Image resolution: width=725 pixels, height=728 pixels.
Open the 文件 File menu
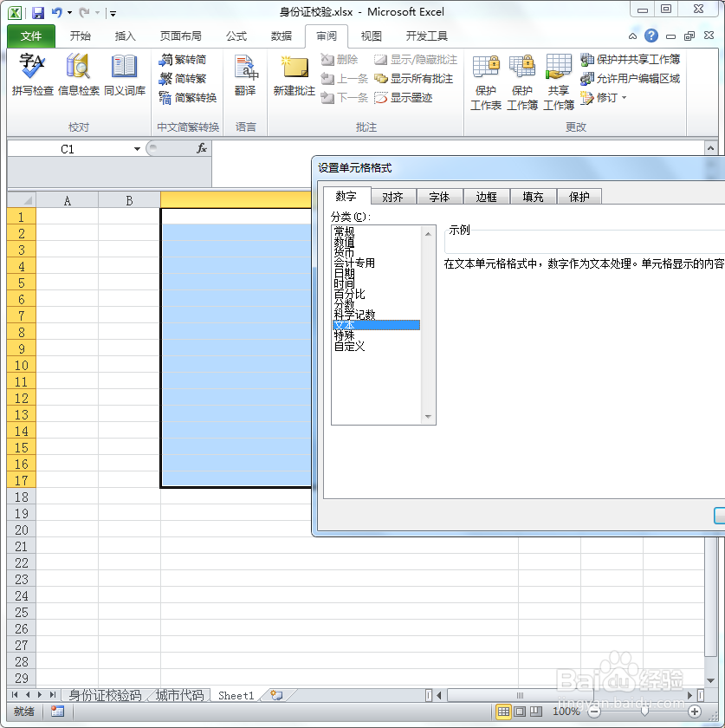(x=31, y=36)
